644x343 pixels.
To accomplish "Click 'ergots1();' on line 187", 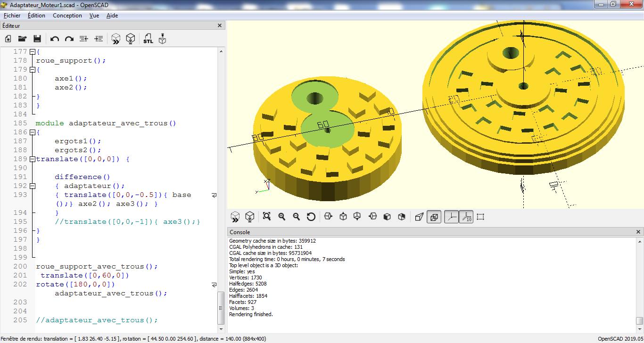I will point(78,141).
